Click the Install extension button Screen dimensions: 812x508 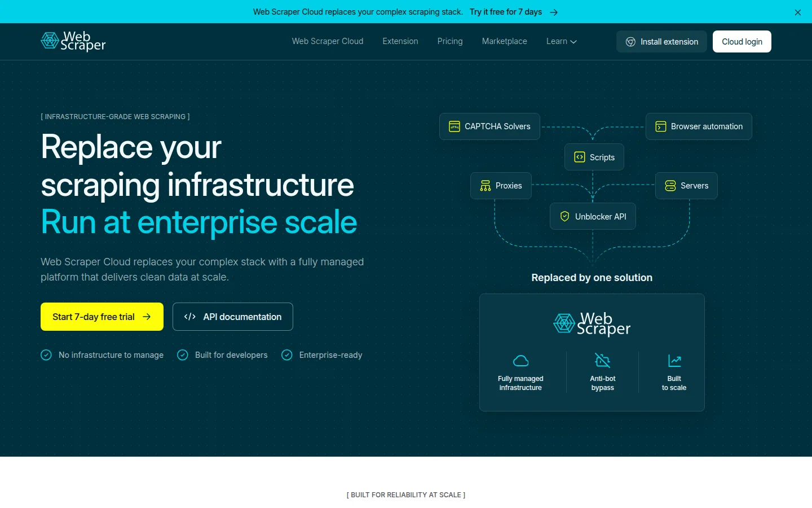661,42
